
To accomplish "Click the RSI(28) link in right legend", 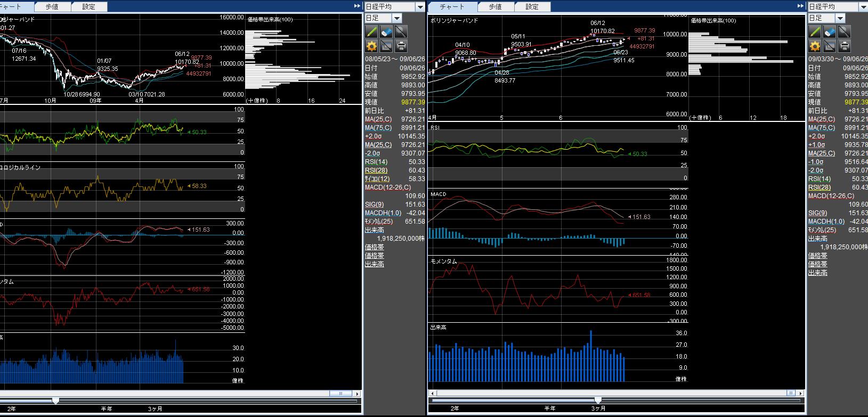I will coord(819,187).
